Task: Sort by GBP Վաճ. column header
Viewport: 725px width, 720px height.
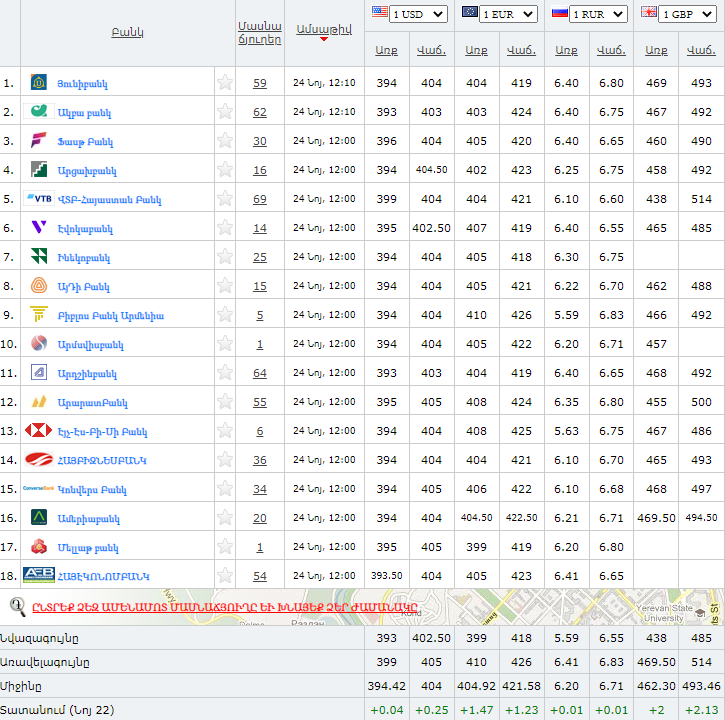Action: (701, 50)
